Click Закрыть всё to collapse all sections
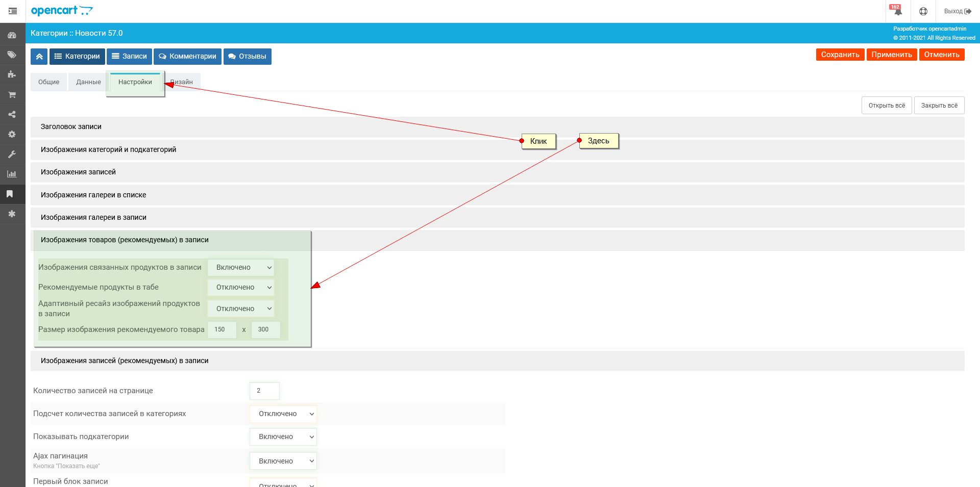The image size is (980, 487). [939, 106]
